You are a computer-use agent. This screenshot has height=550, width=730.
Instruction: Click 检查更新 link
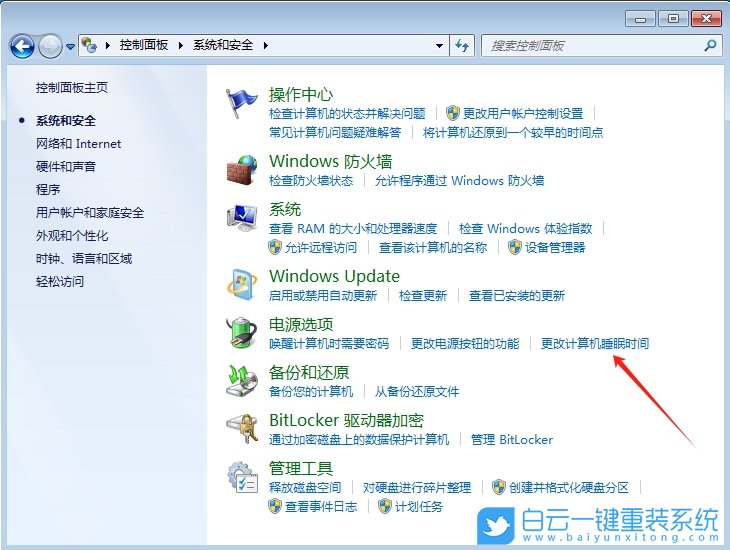click(x=423, y=295)
